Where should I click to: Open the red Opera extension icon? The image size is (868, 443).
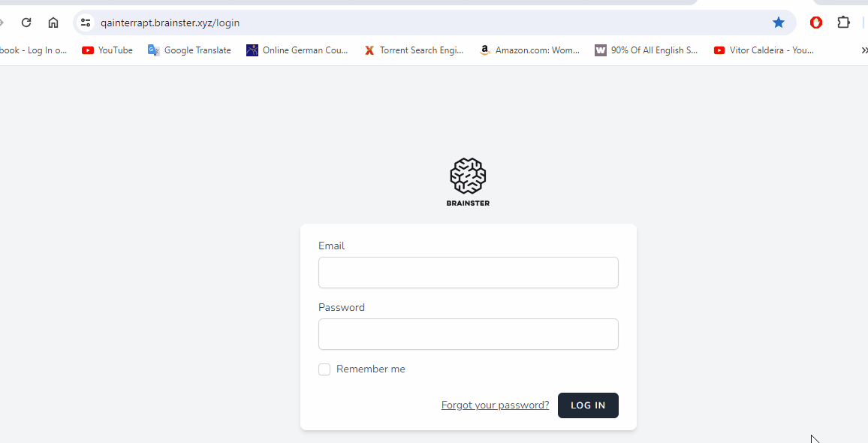click(816, 23)
